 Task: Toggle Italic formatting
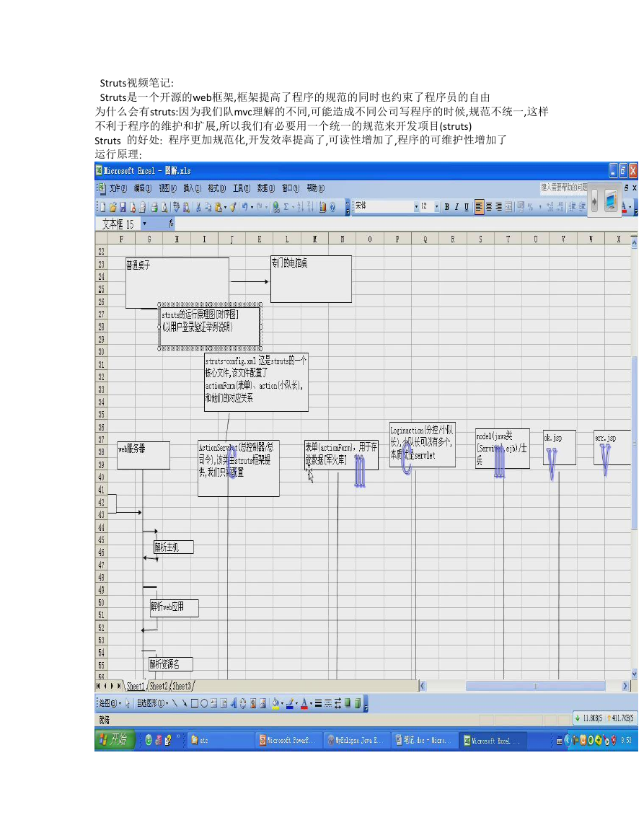(456, 207)
